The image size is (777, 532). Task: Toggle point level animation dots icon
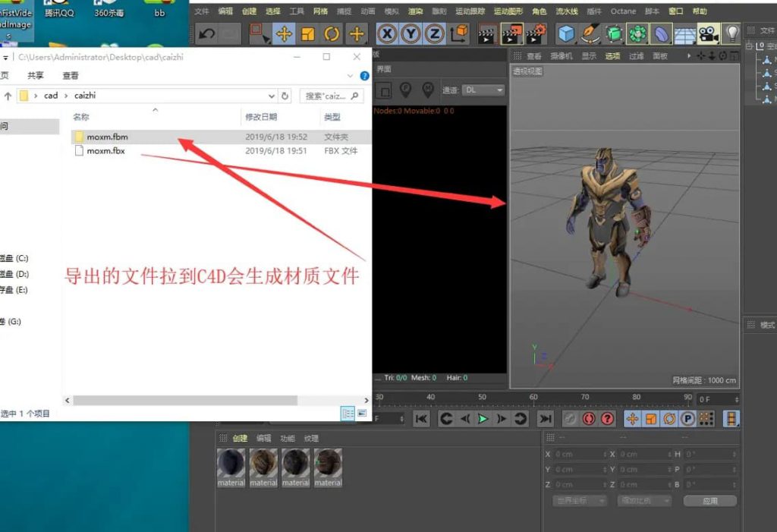click(x=706, y=419)
